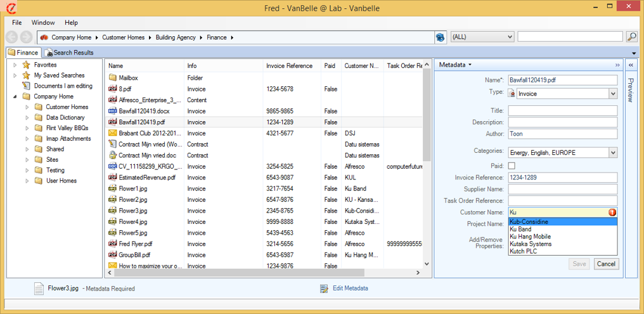Screen dimensions: 644x314
Task: Toggle the Paid checkbox
Action: coord(512,166)
